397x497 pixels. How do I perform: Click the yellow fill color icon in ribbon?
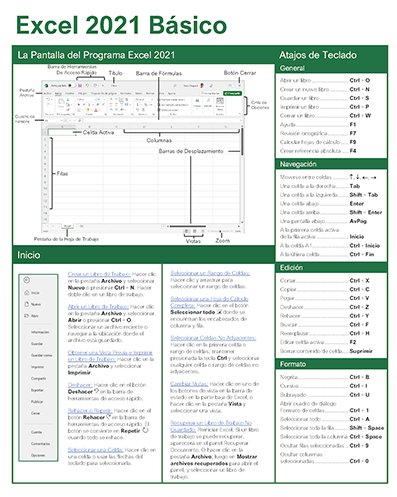pos(88,110)
